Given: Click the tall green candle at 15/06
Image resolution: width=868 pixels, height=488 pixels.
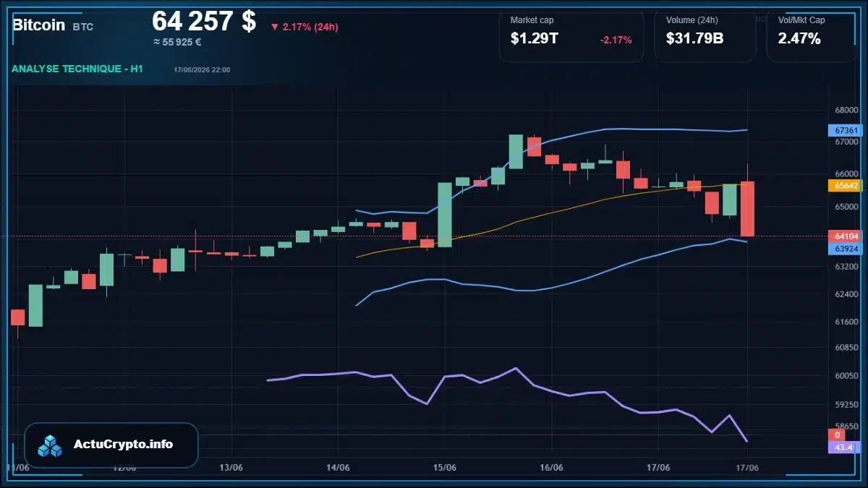Looking at the screenshot, I should point(445,215).
